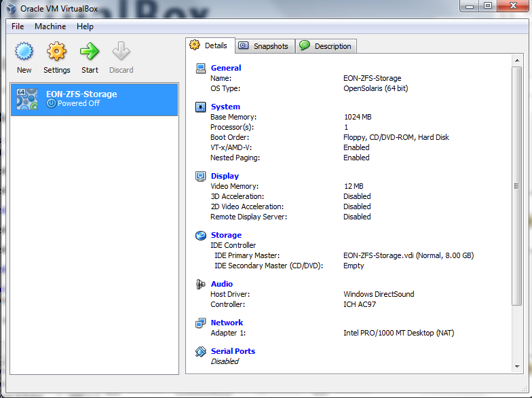Screen dimensions: 532x398
Task: Click the New virtual machine icon
Action: pyautogui.click(x=24, y=52)
